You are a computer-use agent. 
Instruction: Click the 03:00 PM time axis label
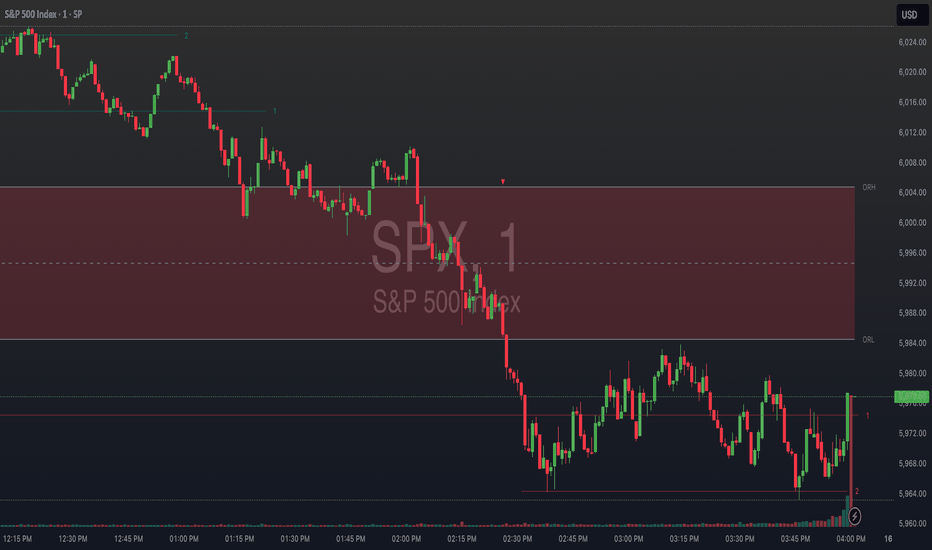[x=628, y=539]
